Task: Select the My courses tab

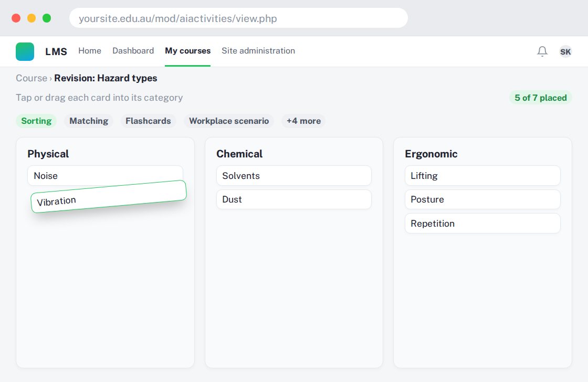Action: coord(188,50)
